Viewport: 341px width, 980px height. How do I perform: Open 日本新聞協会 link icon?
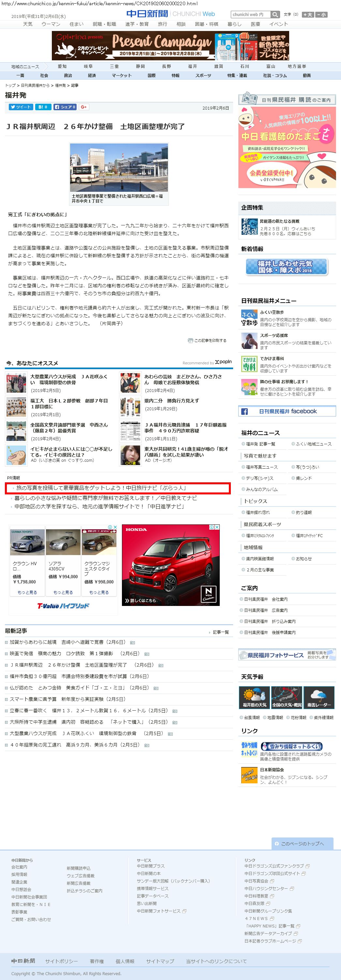(249, 775)
